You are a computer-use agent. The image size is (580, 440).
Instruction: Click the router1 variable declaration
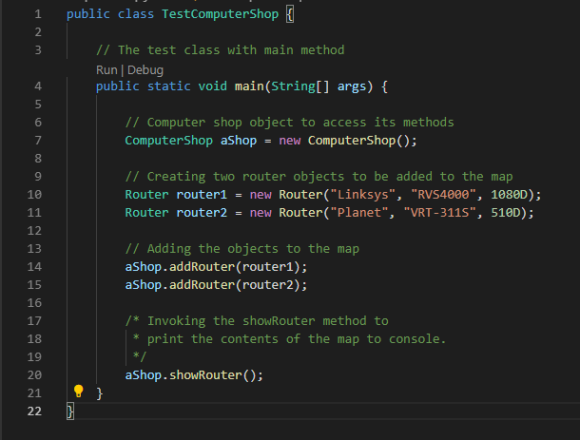(x=201, y=194)
